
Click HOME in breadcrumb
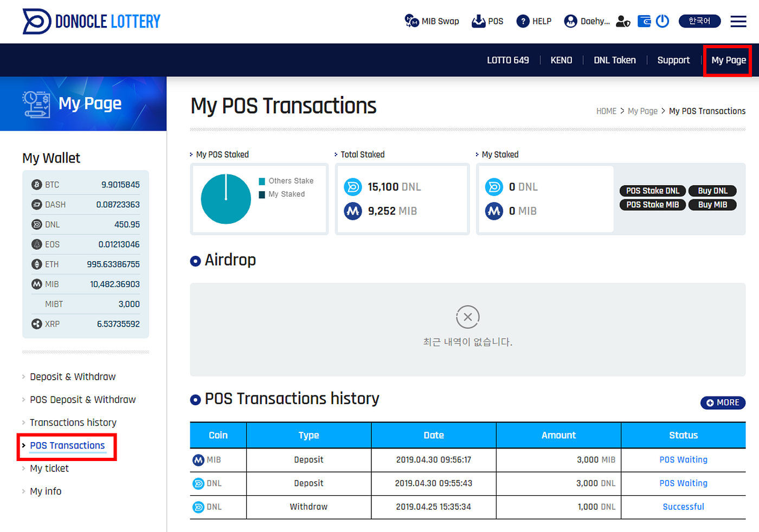point(606,111)
